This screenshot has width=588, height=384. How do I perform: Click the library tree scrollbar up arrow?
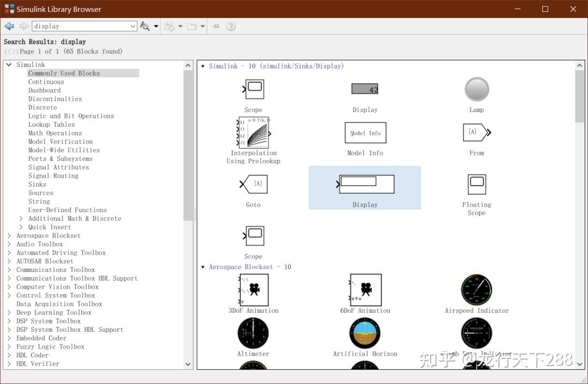(188, 65)
